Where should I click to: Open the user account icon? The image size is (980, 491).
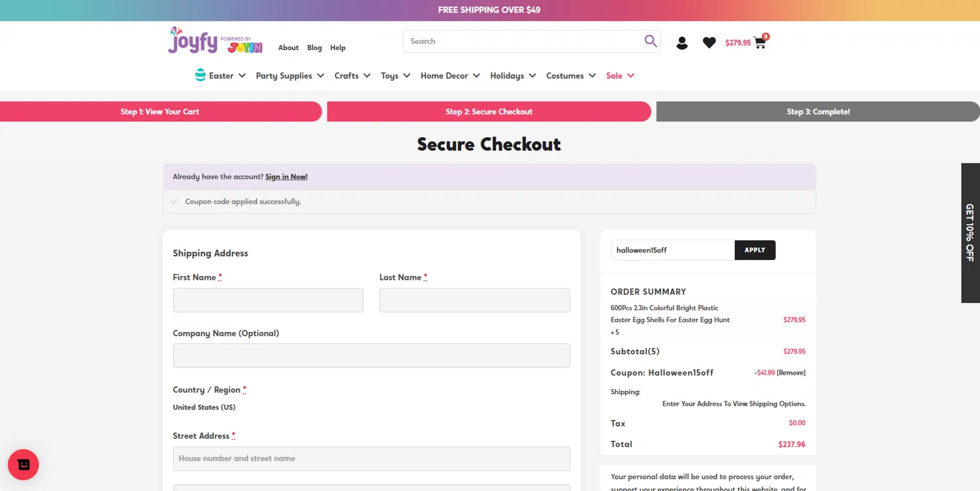[x=682, y=43]
